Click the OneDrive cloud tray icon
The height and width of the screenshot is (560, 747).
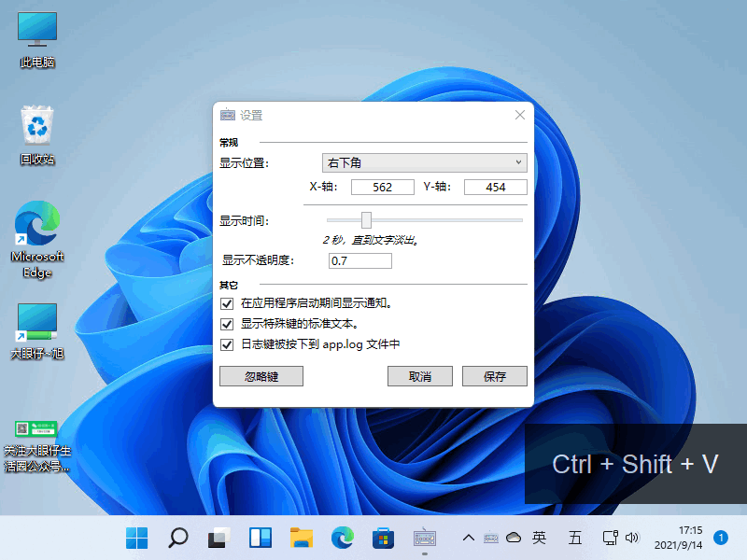[514, 539]
